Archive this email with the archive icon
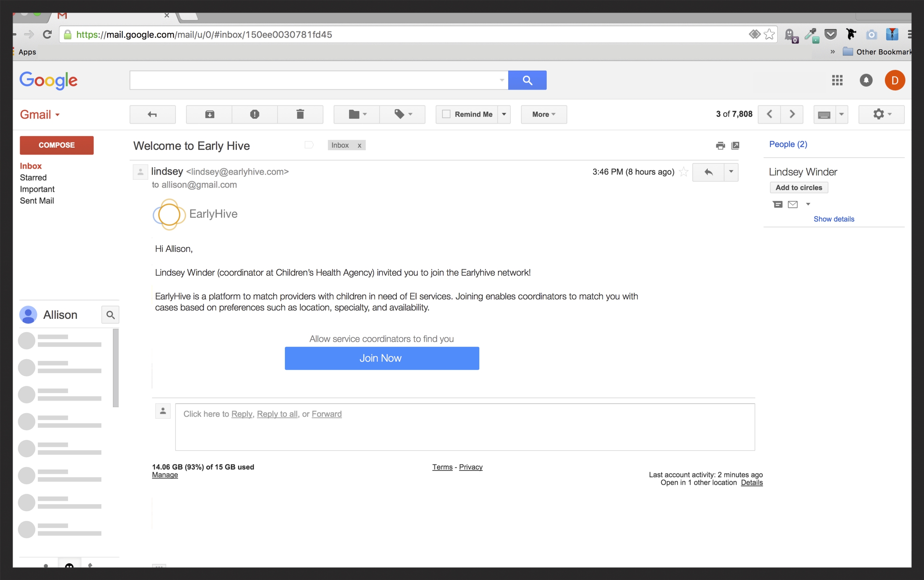This screenshot has height=580, width=924. tap(209, 114)
